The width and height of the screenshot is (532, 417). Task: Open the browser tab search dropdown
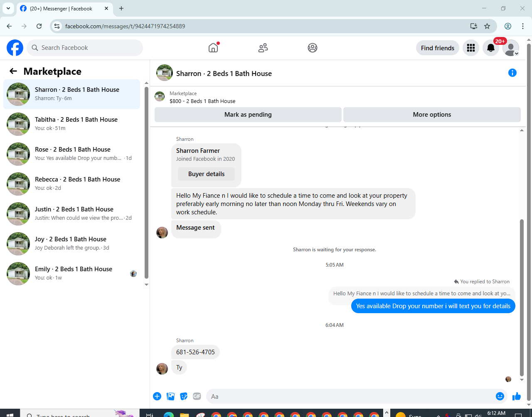pyautogui.click(x=8, y=8)
